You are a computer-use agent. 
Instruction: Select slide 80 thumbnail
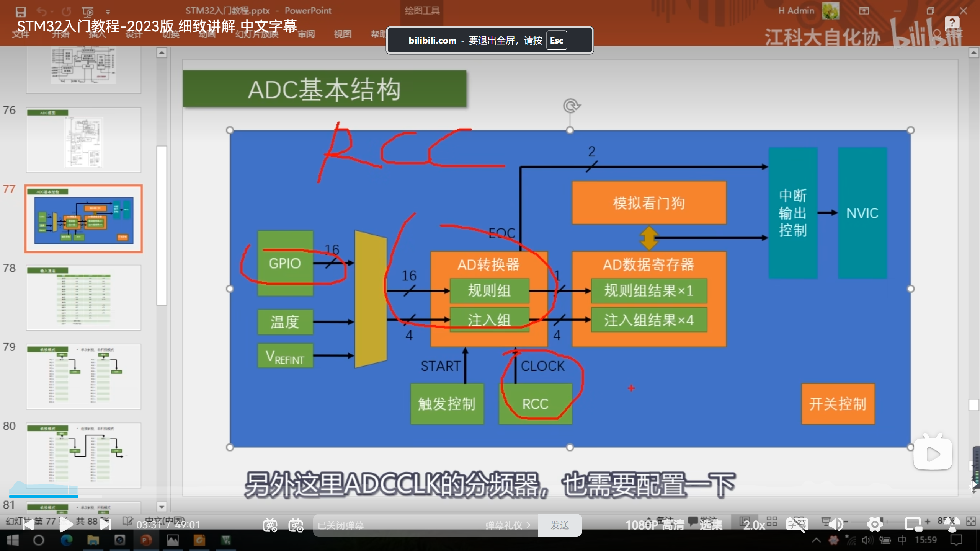click(x=83, y=455)
